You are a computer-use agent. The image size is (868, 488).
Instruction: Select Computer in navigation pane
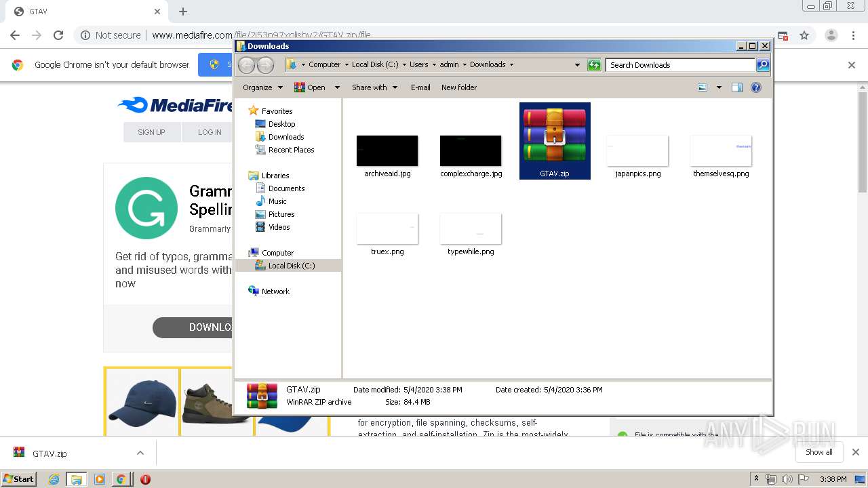point(277,253)
